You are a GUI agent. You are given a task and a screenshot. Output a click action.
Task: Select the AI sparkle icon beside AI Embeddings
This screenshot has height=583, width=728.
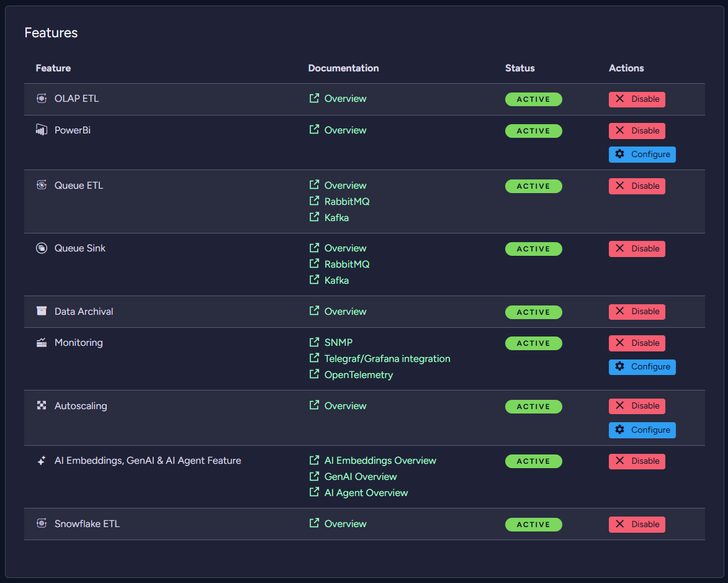point(42,460)
